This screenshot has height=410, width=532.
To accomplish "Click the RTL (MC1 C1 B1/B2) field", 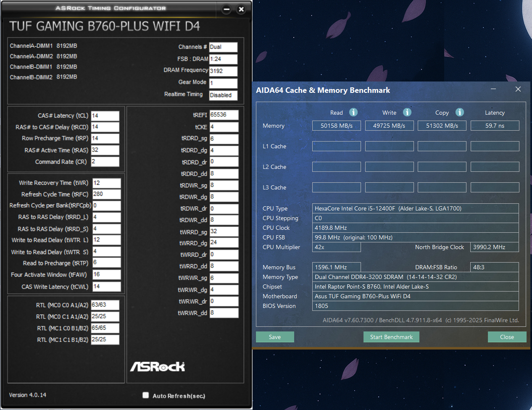I will point(105,340).
